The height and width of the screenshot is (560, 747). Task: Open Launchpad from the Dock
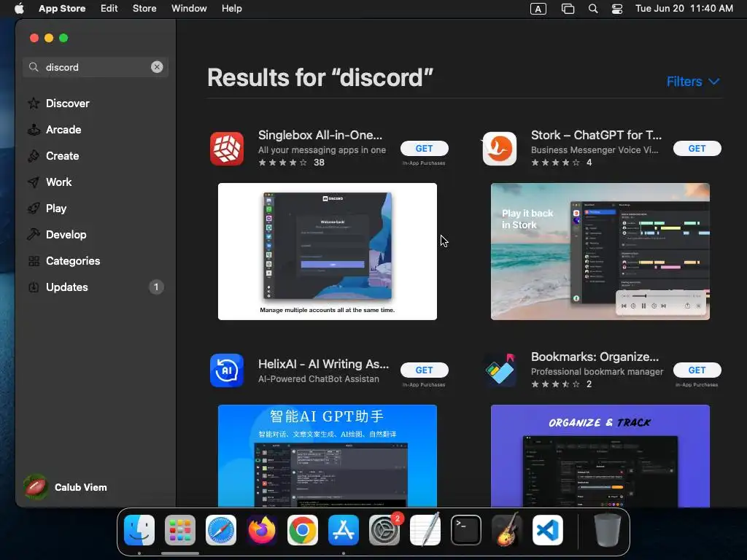[x=180, y=530]
